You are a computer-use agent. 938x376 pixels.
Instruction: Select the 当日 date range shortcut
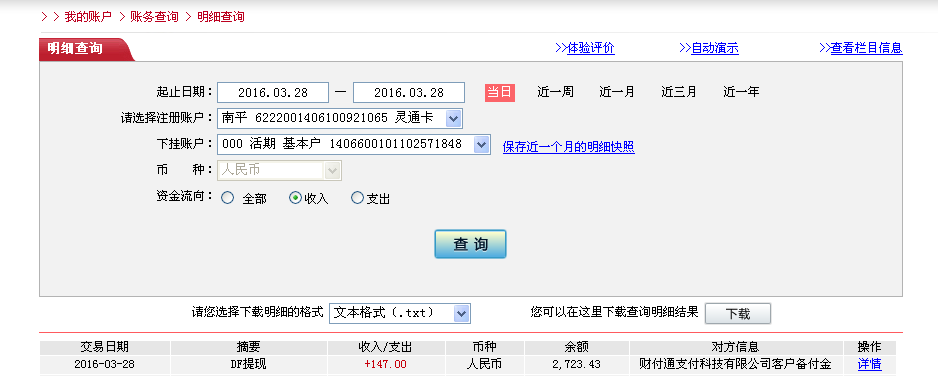tap(500, 92)
